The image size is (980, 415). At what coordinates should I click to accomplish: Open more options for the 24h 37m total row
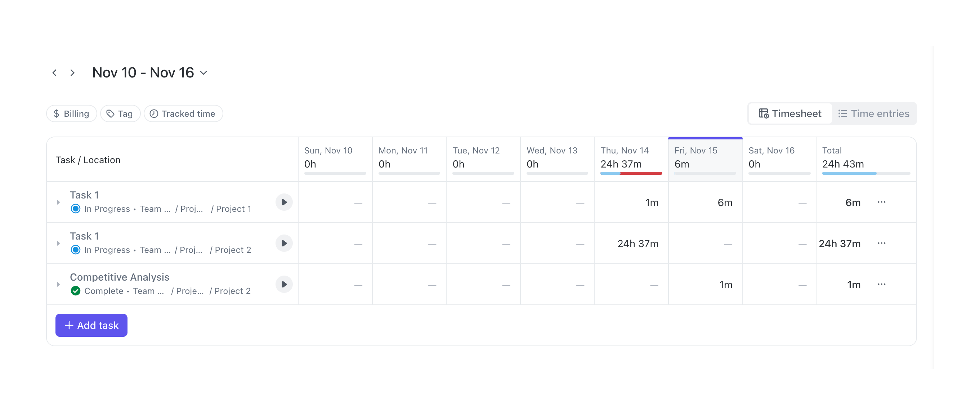(881, 244)
